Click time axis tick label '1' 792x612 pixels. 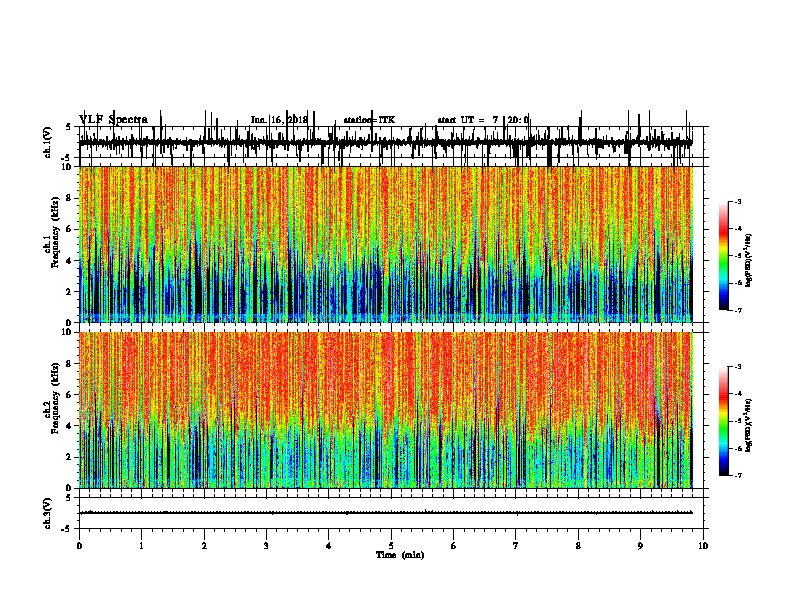[x=141, y=545]
